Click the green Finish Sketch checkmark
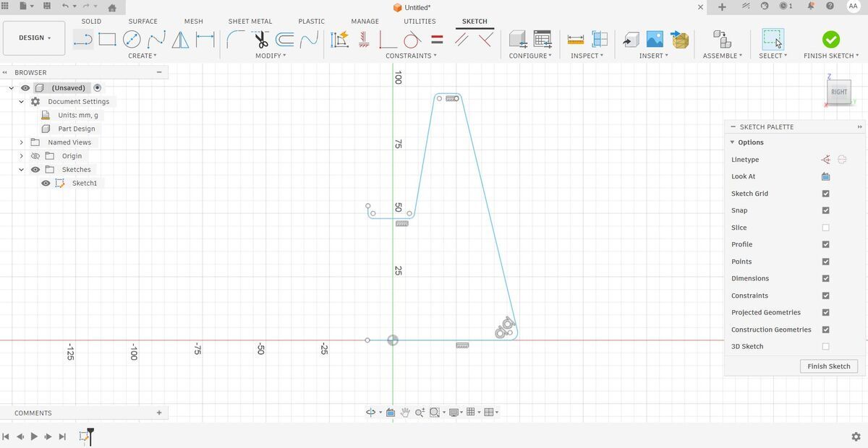Screen dimensions: 868x448 831,39
